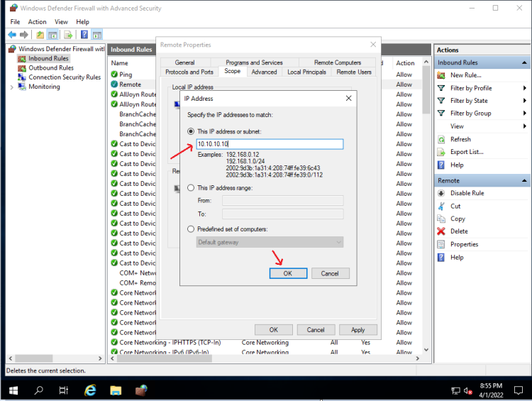
Task: Open taskbar Search magnifier
Action: [39, 390]
